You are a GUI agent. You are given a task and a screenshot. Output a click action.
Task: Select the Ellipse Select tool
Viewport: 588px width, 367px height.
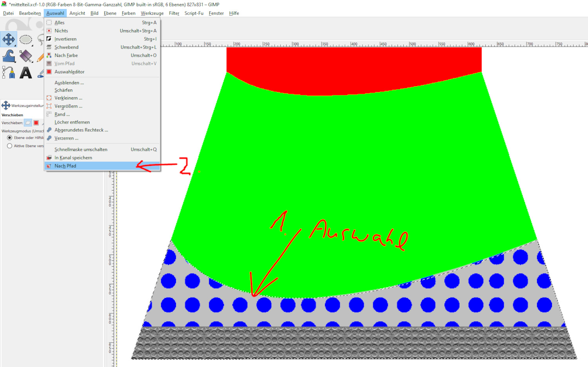tap(26, 40)
